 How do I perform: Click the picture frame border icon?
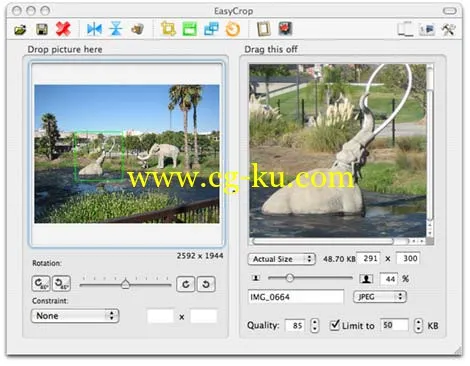[x=263, y=29]
